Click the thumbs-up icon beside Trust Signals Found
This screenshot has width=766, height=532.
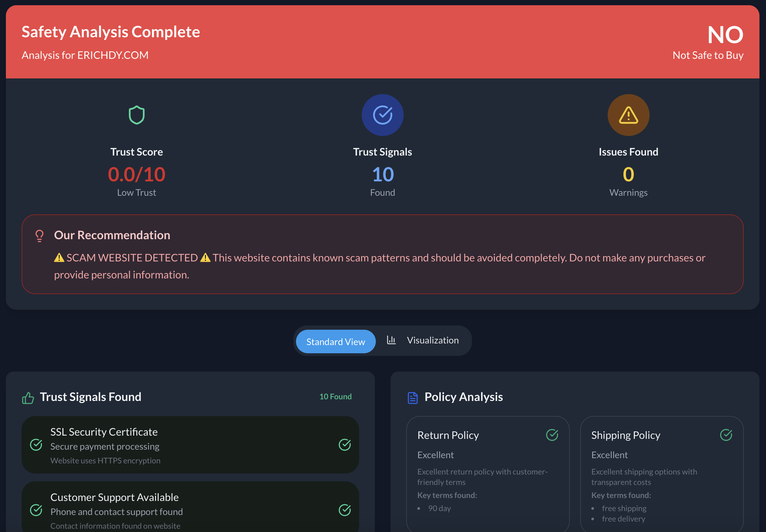click(28, 398)
